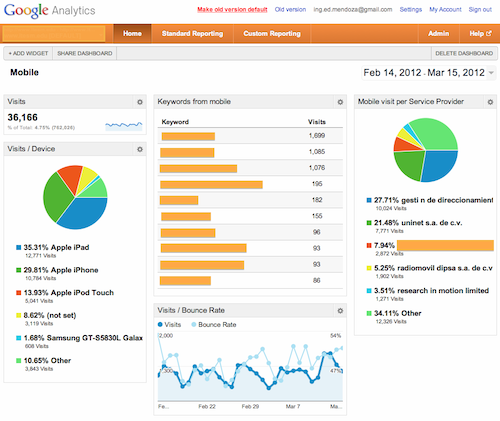This screenshot has width=500, height=421.
Task: Click the 10.65% Other legend swatch
Action: 19,361
